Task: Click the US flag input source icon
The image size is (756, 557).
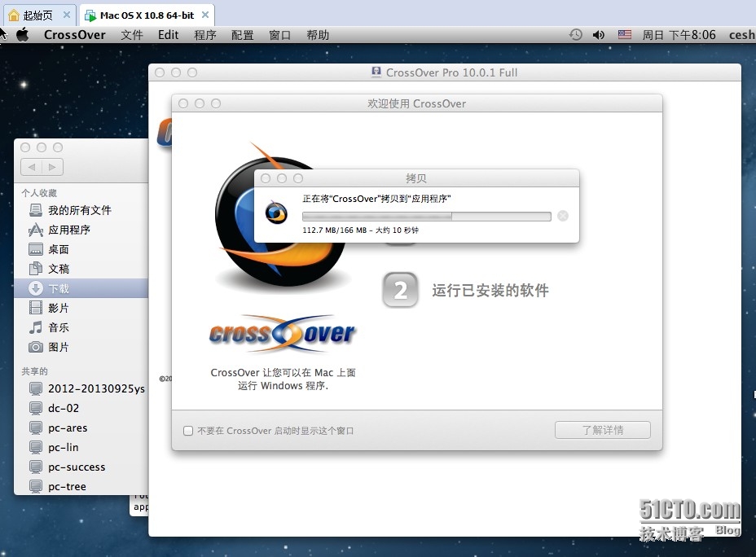Action: (626, 34)
